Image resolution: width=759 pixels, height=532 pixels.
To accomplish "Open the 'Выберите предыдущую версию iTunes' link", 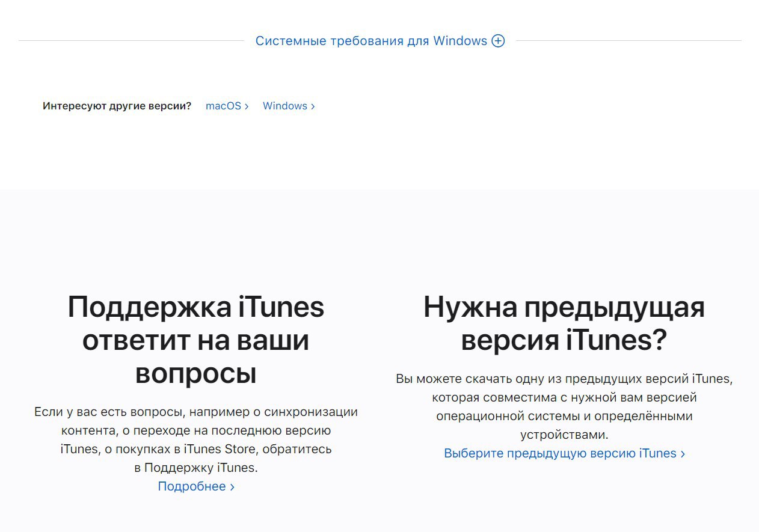I will pyautogui.click(x=564, y=453).
